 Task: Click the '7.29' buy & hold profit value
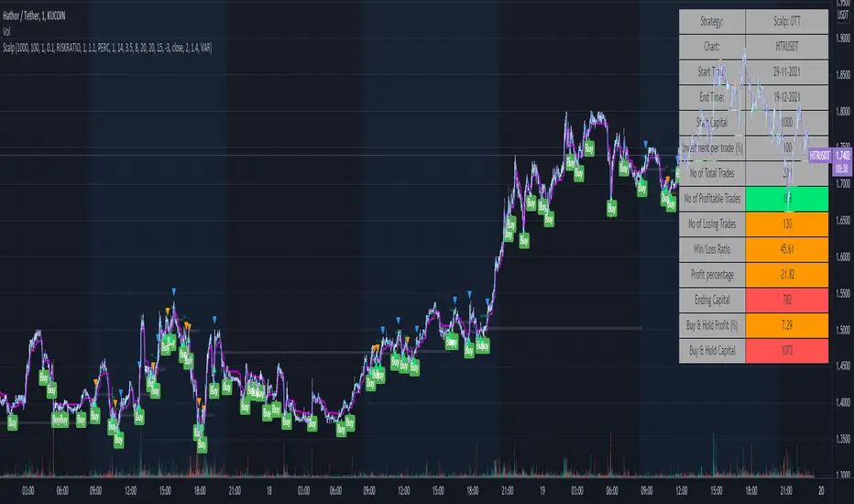787,325
